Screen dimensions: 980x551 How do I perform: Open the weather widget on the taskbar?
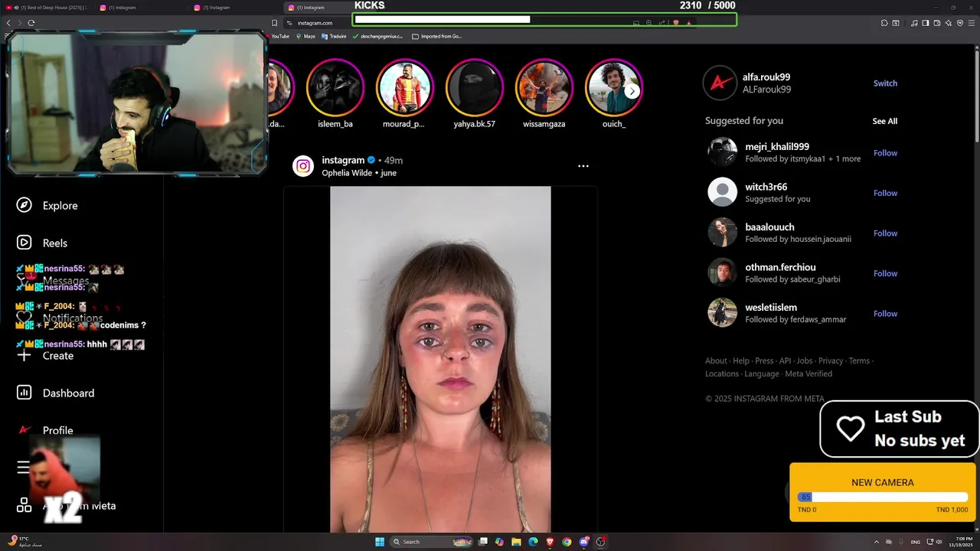[24, 542]
